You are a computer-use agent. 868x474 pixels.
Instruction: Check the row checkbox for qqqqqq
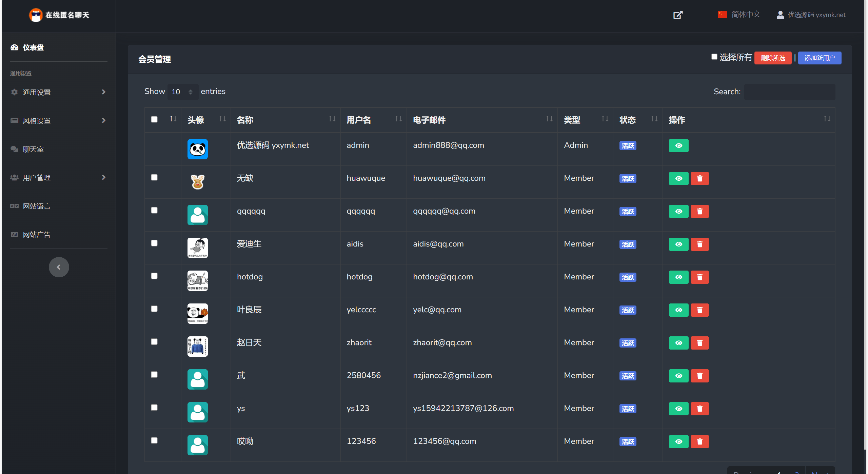click(154, 210)
